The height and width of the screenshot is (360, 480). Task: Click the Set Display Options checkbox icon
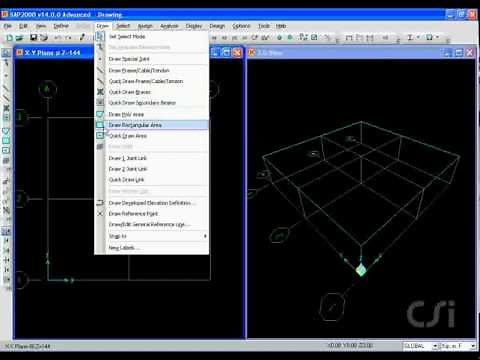314,37
